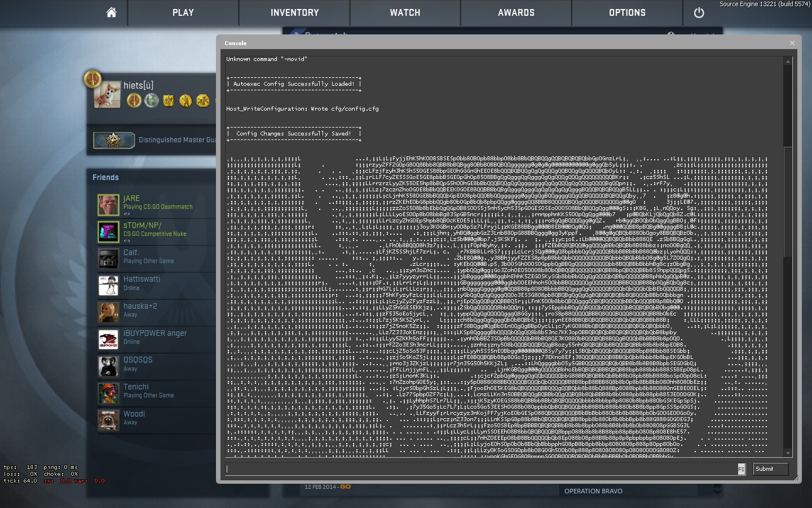Select friend name sTOrM/NP/
The image size is (812, 508).
(143, 225)
